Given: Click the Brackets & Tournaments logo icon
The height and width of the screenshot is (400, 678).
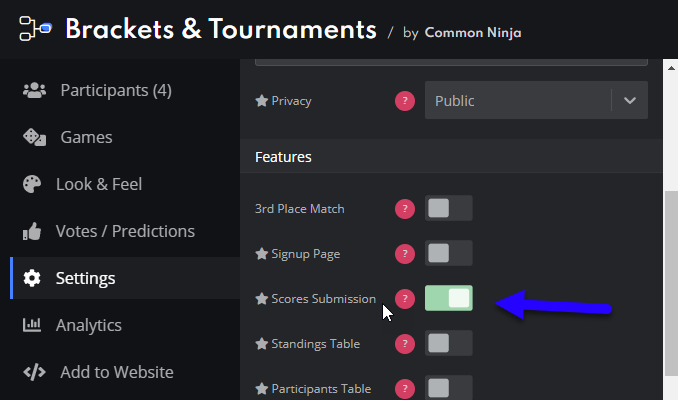Looking at the screenshot, I should (35, 29).
